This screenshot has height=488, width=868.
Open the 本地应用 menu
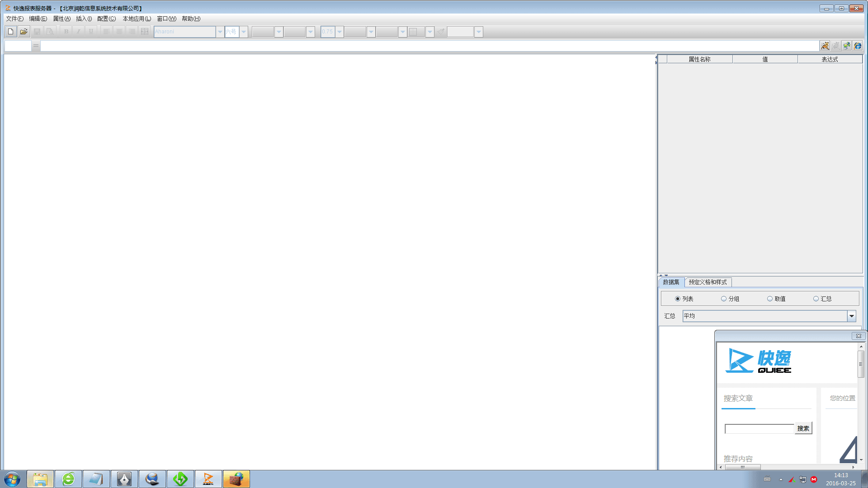pyautogui.click(x=137, y=19)
